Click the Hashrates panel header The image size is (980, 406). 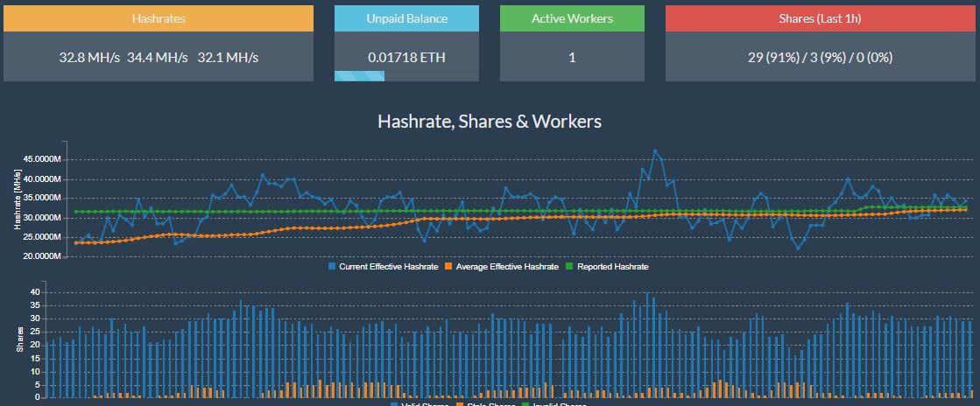pos(159,18)
